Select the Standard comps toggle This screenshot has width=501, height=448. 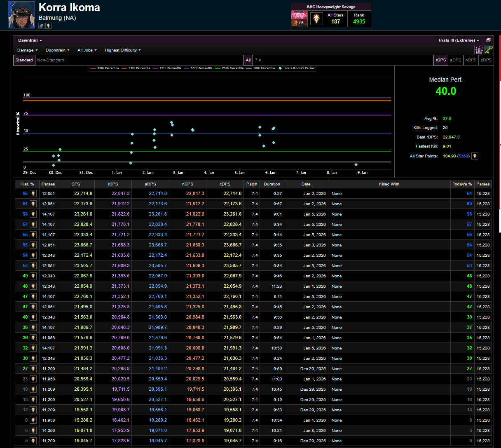[24, 60]
